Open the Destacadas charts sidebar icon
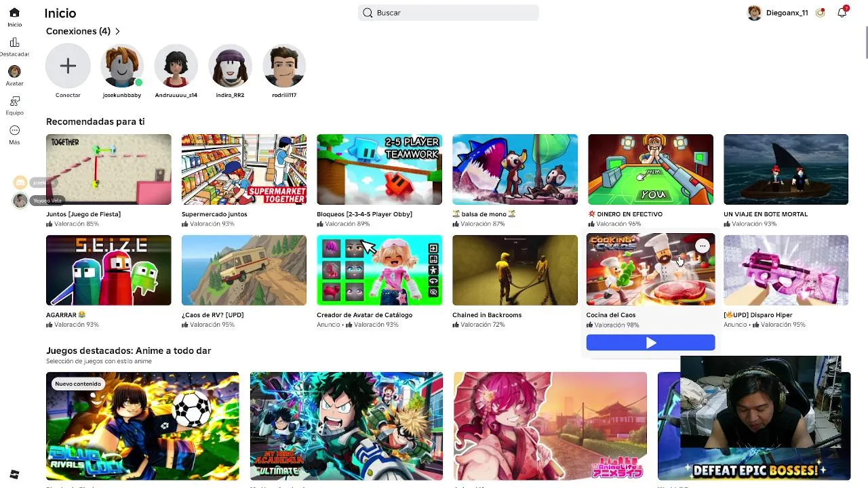The height and width of the screenshot is (488, 868). pos(14,43)
